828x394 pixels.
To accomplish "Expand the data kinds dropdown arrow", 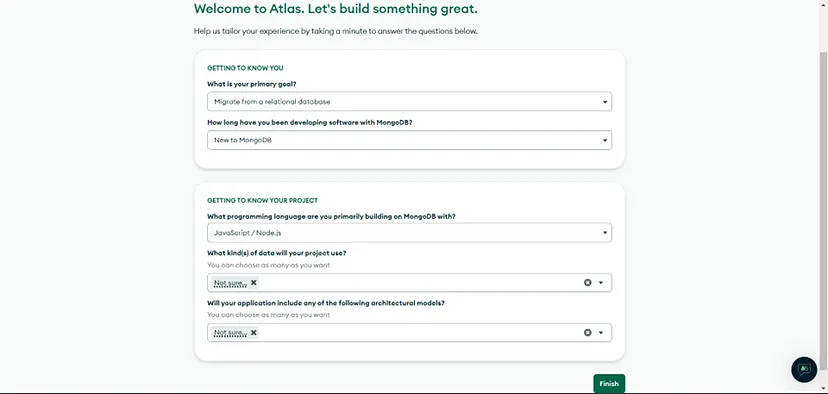I will (x=601, y=283).
